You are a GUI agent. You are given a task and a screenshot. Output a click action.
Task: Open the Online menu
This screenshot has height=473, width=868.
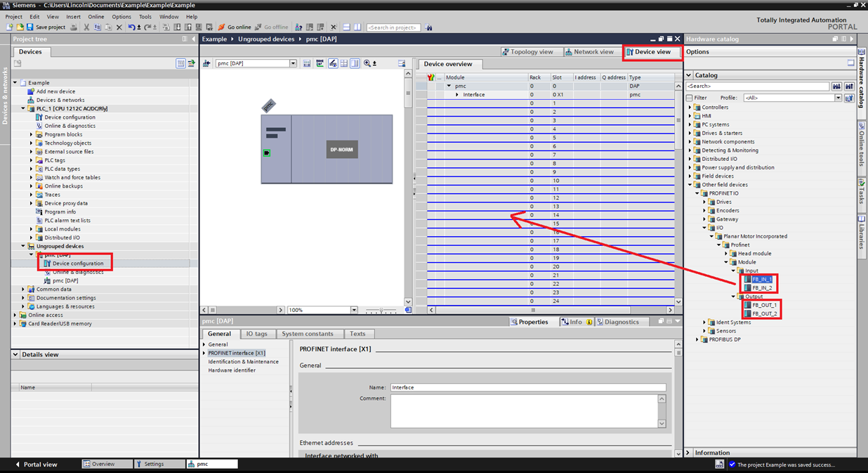click(96, 16)
